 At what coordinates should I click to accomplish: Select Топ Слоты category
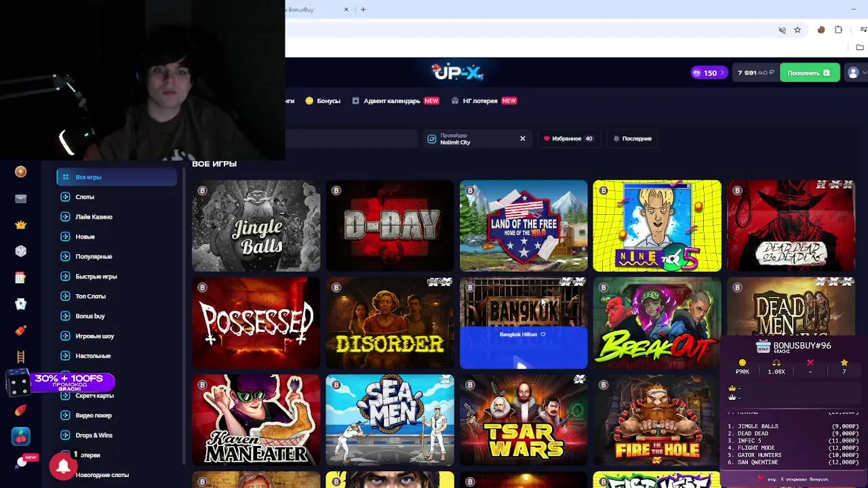point(117,296)
